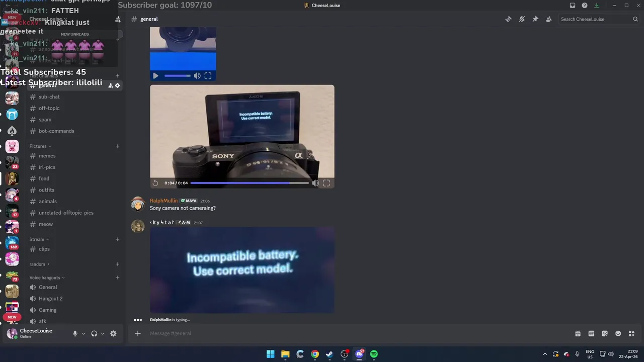
Task: Fullscreen the upper video
Action: click(x=208, y=76)
